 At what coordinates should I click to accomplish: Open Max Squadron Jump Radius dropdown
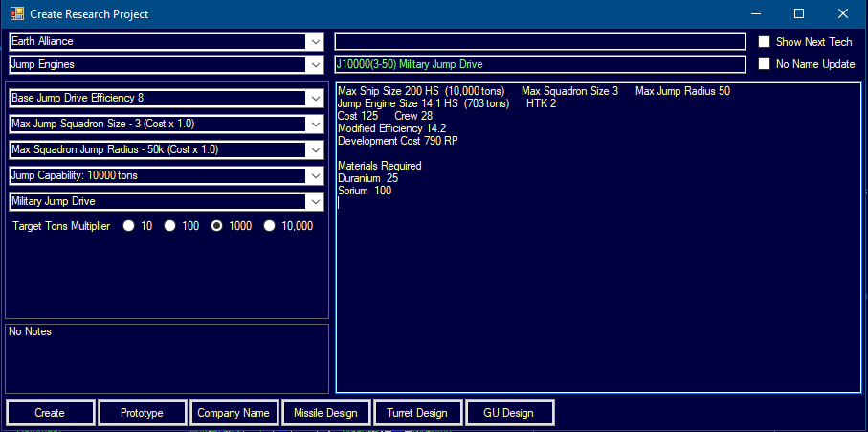[316, 150]
